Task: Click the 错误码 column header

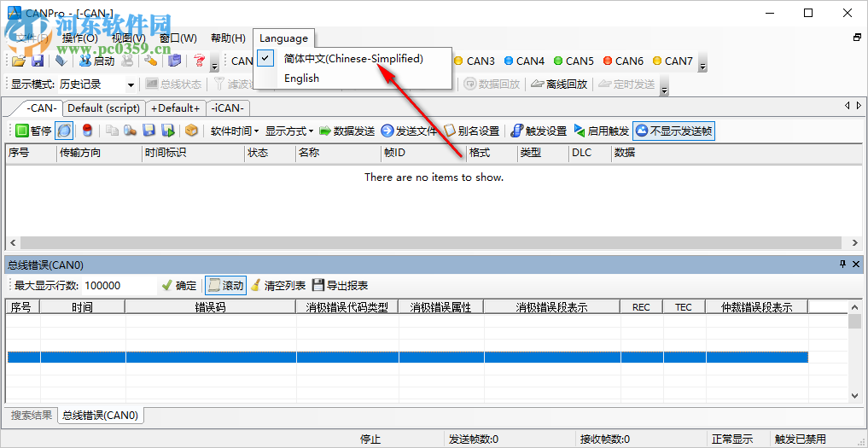Action: click(210, 307)
